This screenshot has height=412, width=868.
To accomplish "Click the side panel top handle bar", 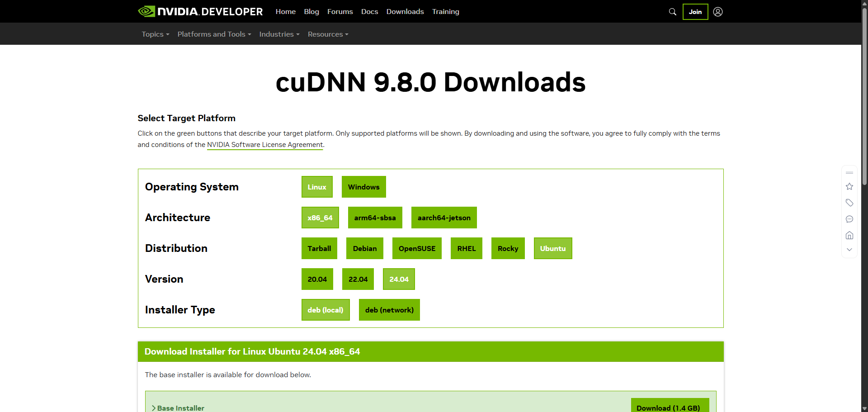I will [x=849, y=173].
